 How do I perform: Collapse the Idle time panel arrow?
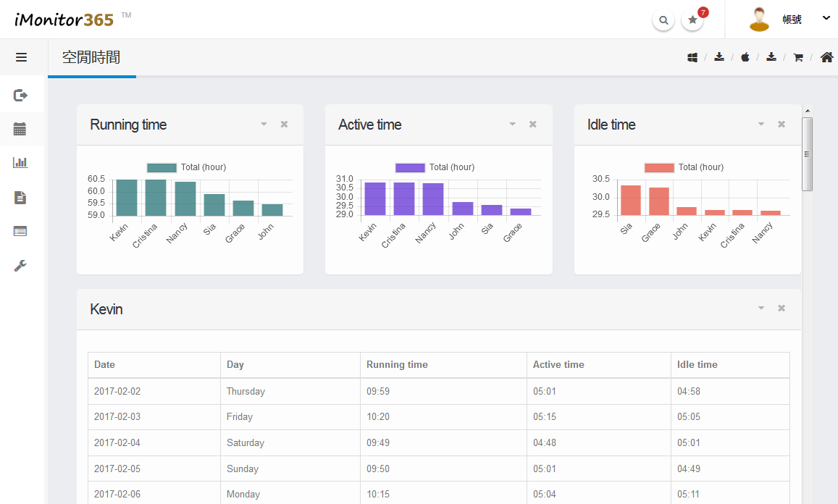tap(761, 125)
